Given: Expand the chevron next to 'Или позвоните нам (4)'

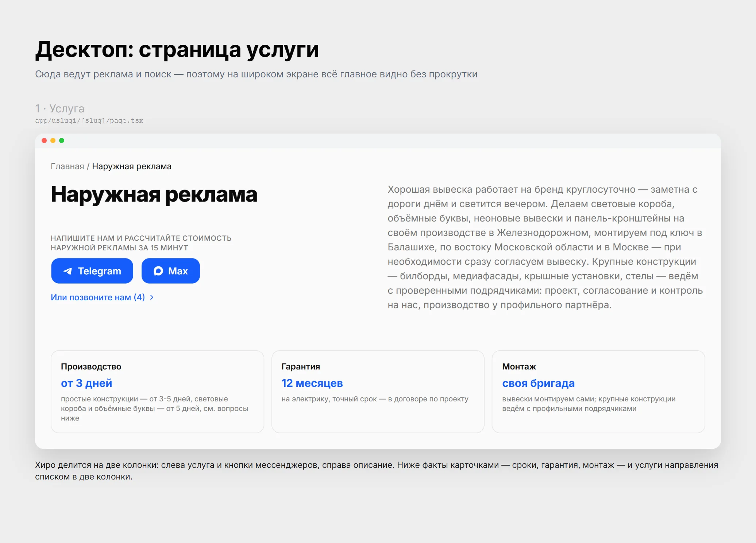Looking at the screenshot, I should [152, 297].
